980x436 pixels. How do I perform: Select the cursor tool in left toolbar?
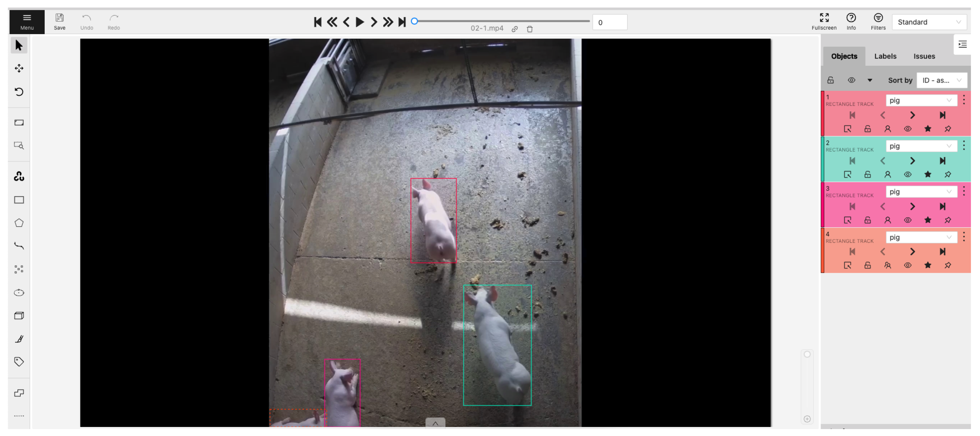[19, 45]
